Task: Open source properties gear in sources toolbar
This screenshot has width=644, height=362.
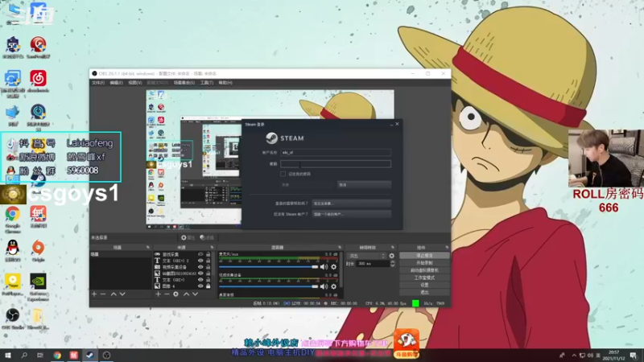Action: 175,294
